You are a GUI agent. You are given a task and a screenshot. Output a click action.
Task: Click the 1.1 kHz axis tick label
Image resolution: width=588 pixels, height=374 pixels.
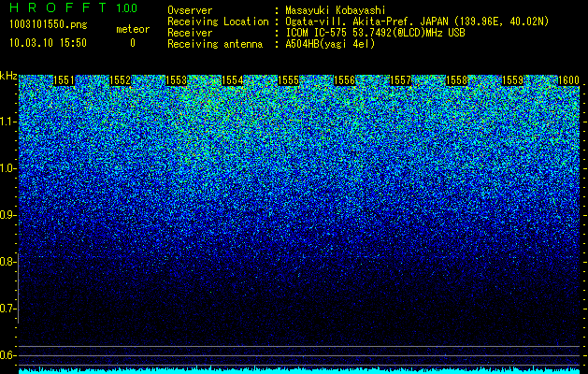(x=7, y=122)
